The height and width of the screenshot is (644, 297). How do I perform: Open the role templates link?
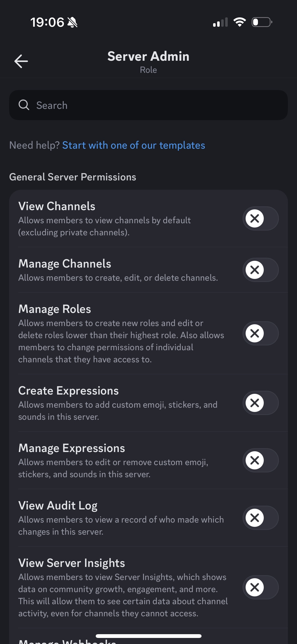tap(134, 145)
